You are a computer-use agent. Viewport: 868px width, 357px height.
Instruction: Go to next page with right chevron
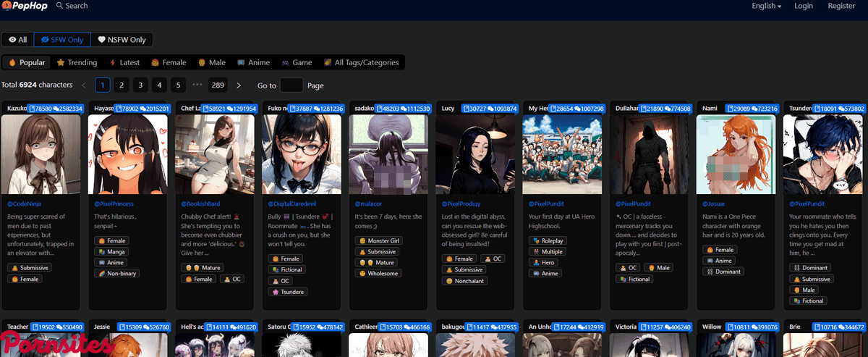click(239, 85)
